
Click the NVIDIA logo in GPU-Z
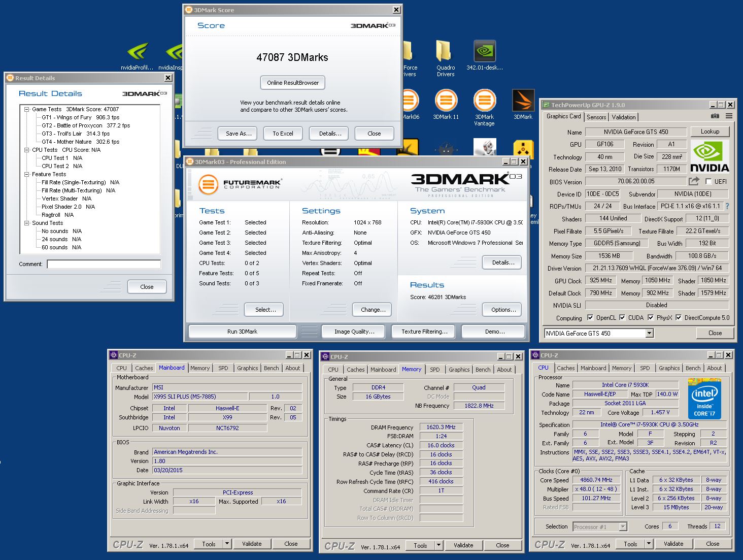710,157
